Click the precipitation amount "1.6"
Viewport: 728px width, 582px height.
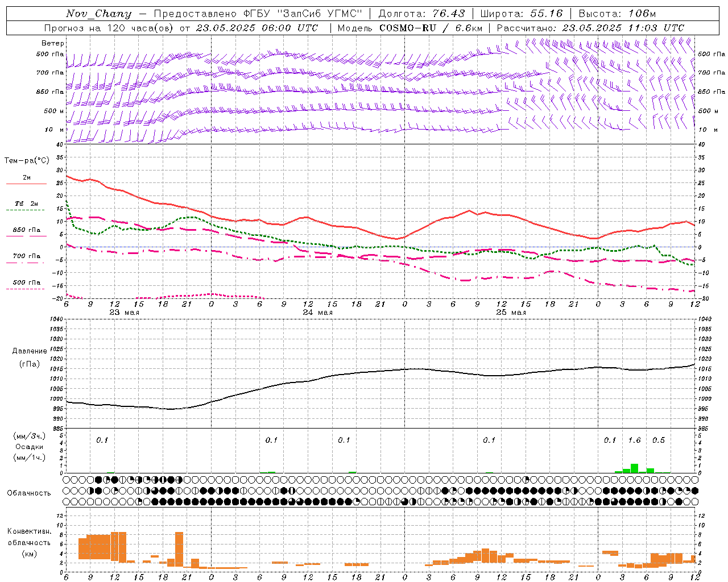[x=634, y=440]
